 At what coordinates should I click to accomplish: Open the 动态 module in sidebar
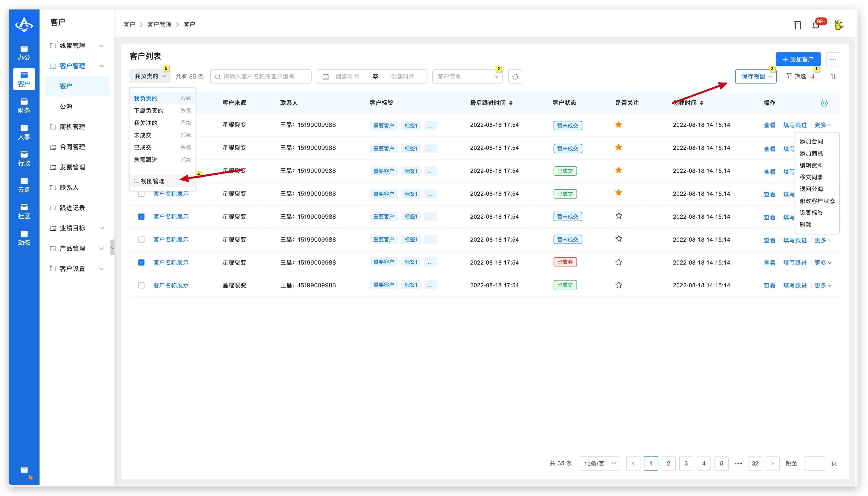point(24,238)
